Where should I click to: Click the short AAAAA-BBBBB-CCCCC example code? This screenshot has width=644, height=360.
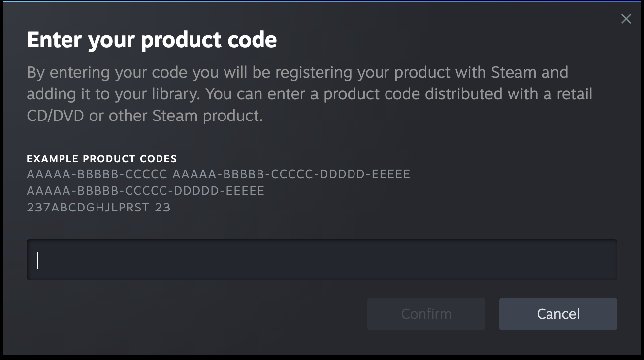point(97,174)
